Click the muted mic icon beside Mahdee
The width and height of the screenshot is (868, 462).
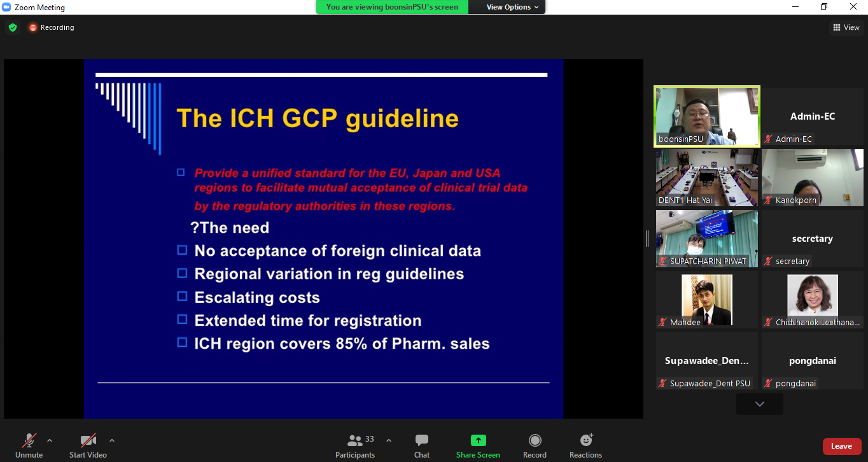coord(663,322)
